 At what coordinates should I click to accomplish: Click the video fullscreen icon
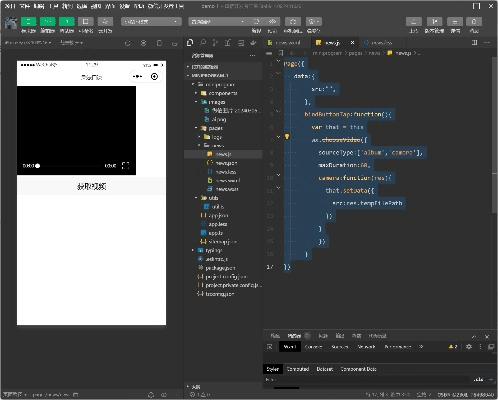pyautogui.click(x=125, y=166)
